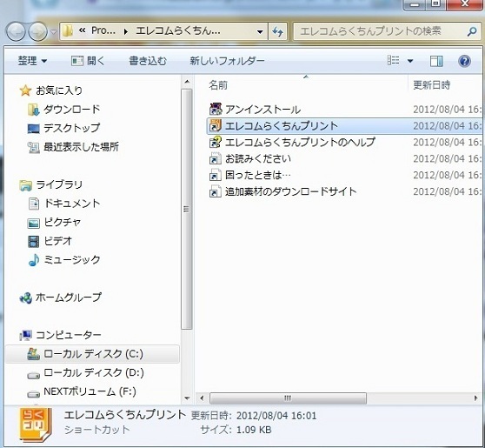Click the ミュージック note icon
485x448 pixels.
33,260
